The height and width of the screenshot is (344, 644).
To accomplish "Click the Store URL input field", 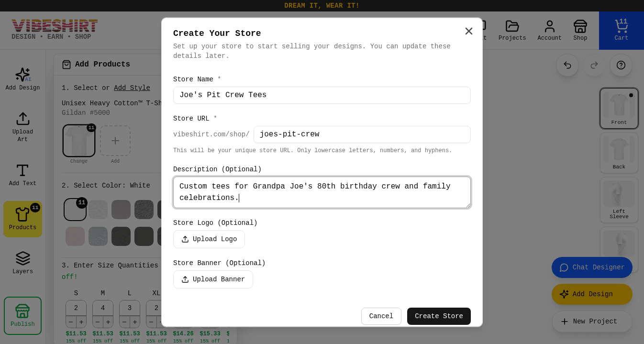I will coord(362,134).
